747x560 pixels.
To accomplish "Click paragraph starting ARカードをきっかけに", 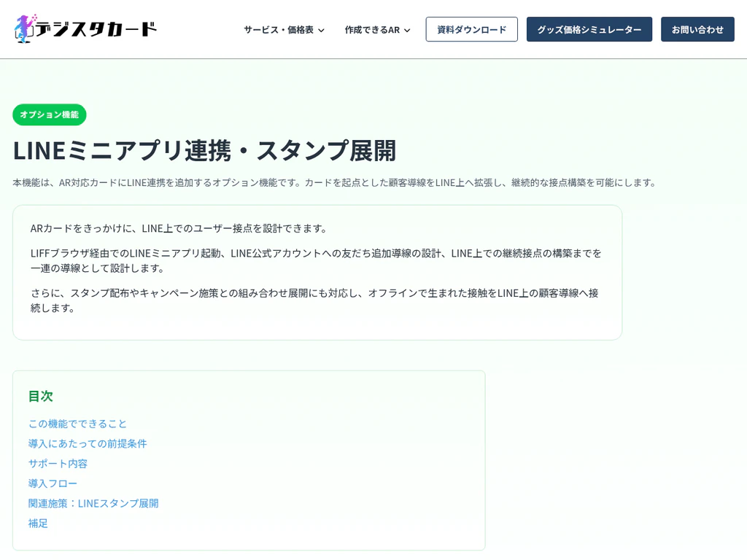I will tap(179, 228).
